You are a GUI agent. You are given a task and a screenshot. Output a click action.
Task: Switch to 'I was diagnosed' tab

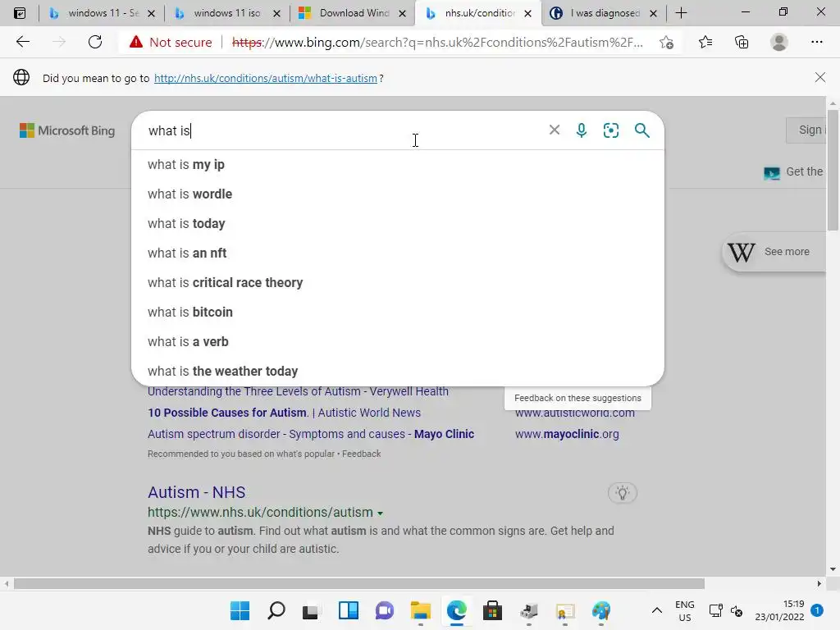[x=605, y=13]
